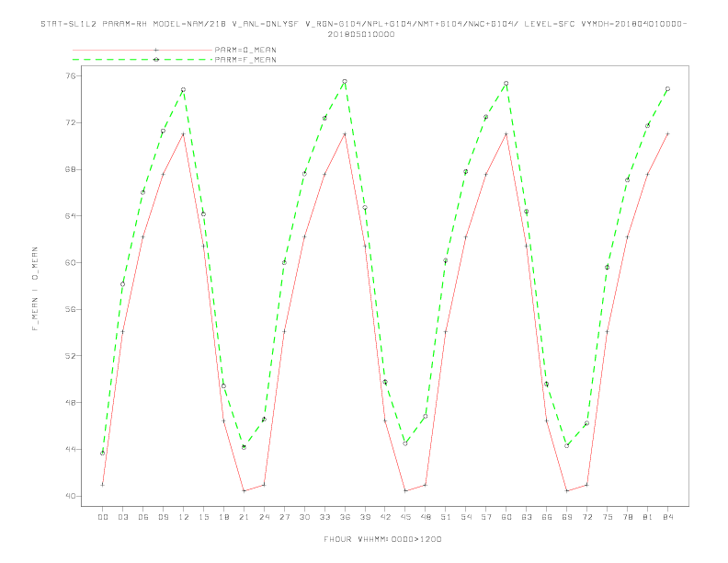
Task: Click the chart title starting with STAT-SL1L2
Action: tap(363, 29)
